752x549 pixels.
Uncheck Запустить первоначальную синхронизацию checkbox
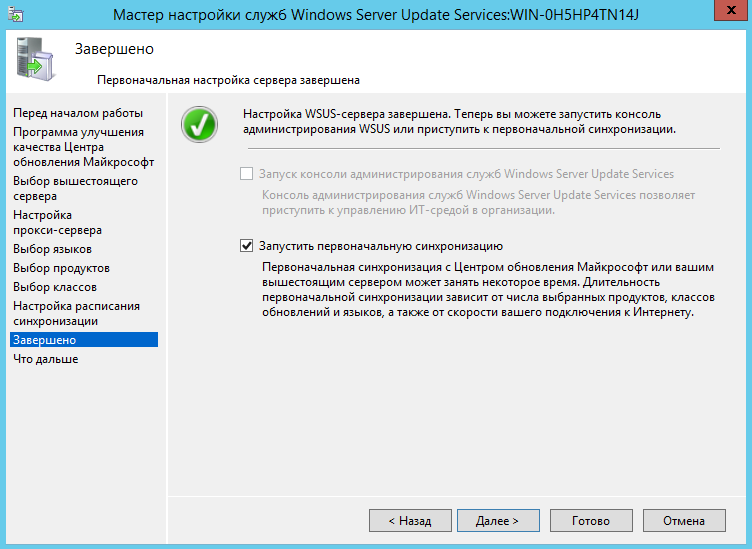click(x=247, y=246)
